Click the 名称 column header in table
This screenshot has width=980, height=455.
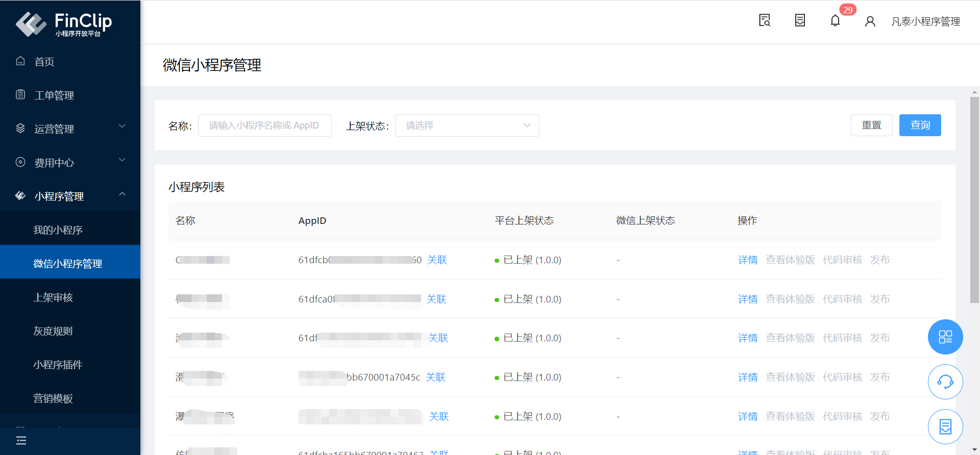(x=185, y=220)
